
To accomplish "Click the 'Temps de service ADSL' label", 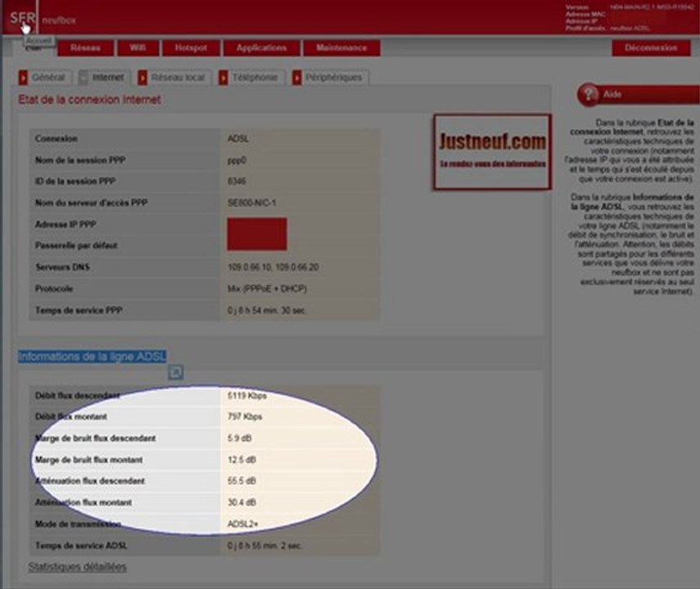I will point(81,546).
